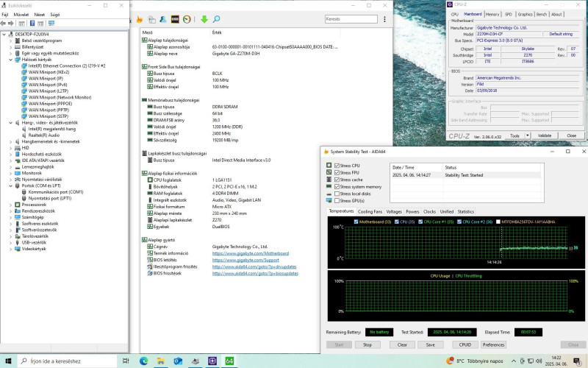Click the AIDA64 OSD panel toolbar icon

pos(175,18)
